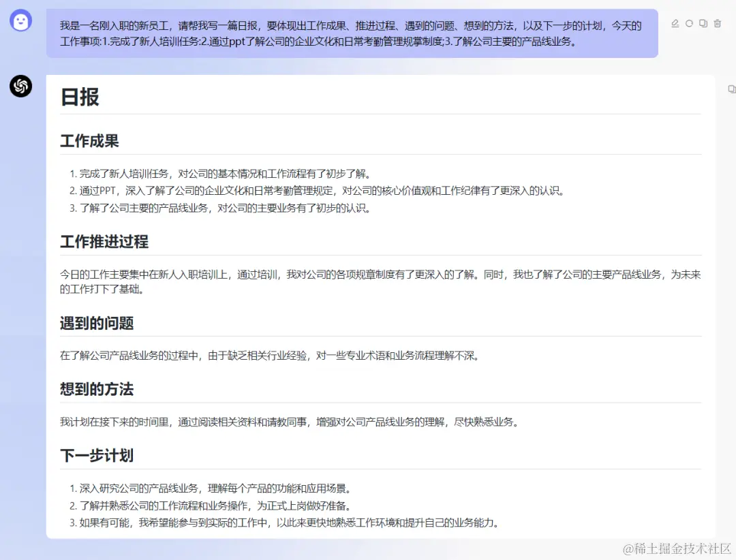Click the 遇到的问题 section heading
This screenshot has height=560, width=736.
97,323
